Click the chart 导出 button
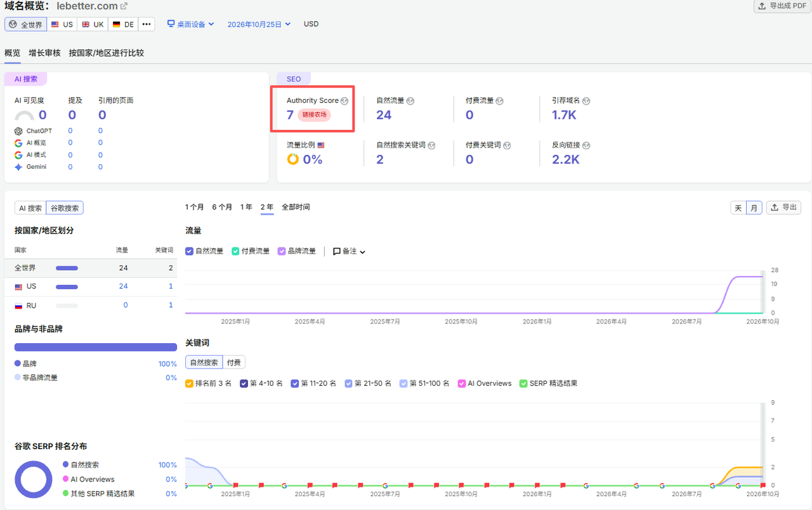812x510 pixels. [783, 207]
